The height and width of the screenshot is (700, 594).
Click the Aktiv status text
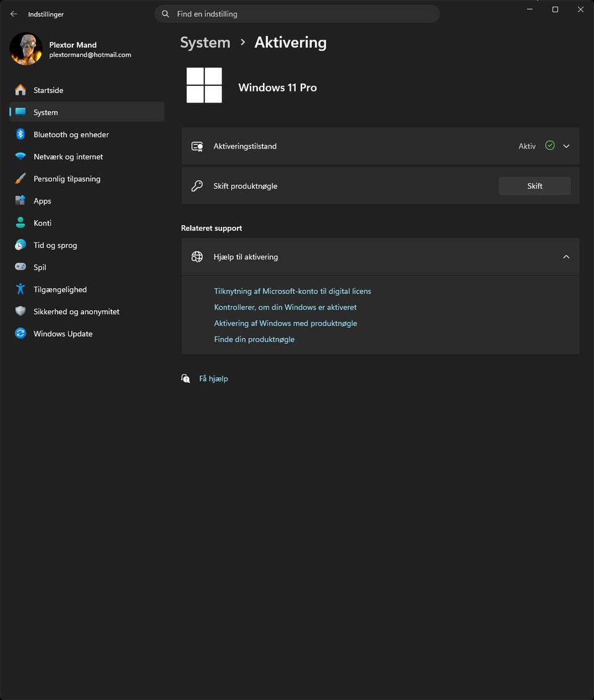[x=527, y=146]
